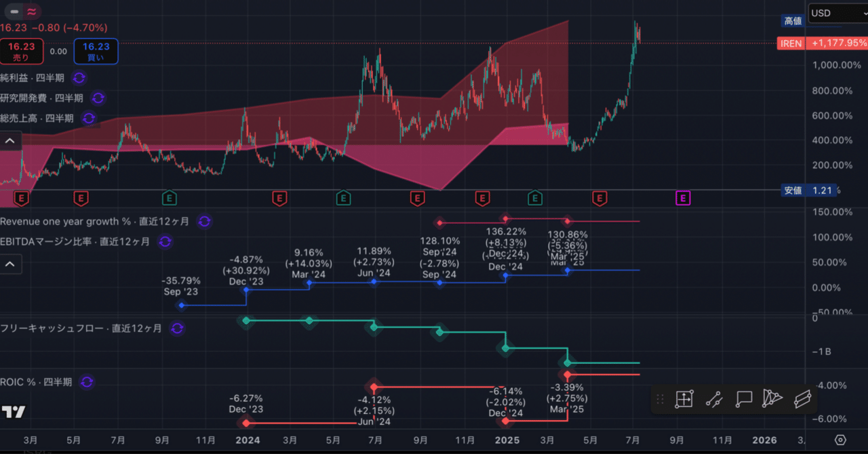Select the trend line drawing tool
868x454 pixels.
713,399
